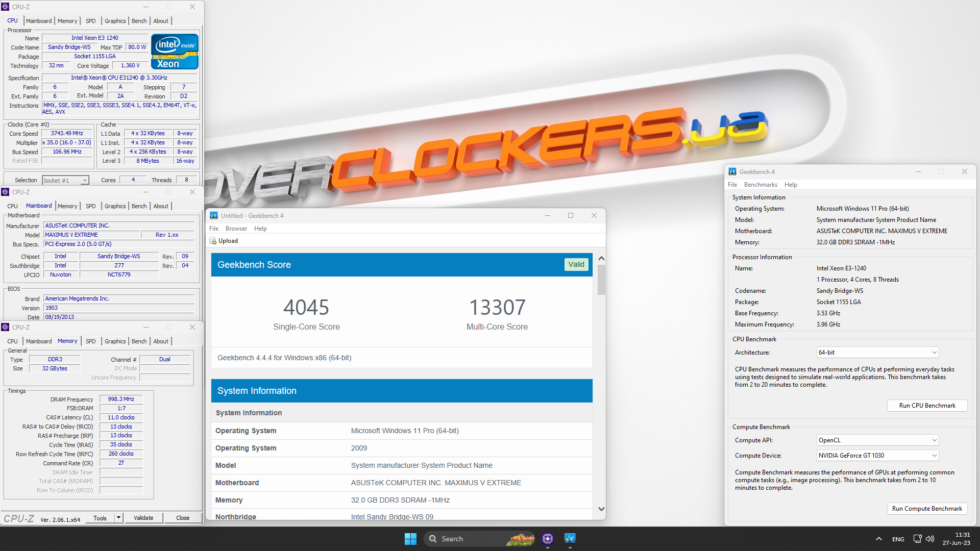
Task: Click the CPU-Z title icon in top window
Action: [x=6, y=7]
